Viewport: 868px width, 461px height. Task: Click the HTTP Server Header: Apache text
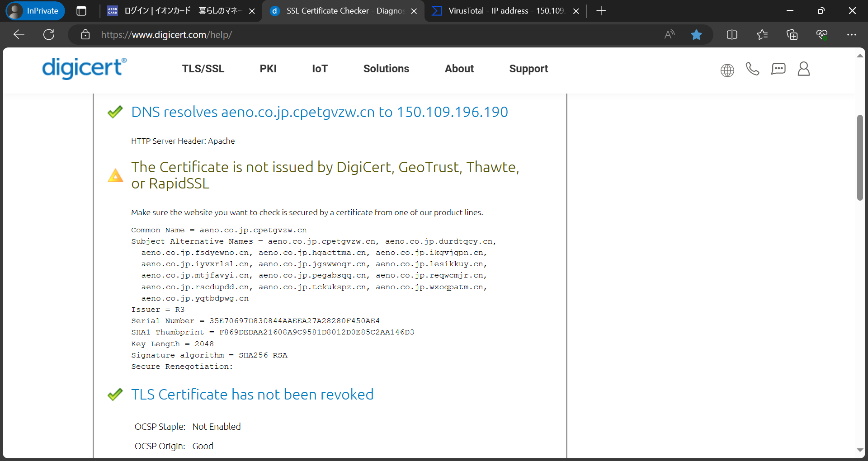point(183,141)
